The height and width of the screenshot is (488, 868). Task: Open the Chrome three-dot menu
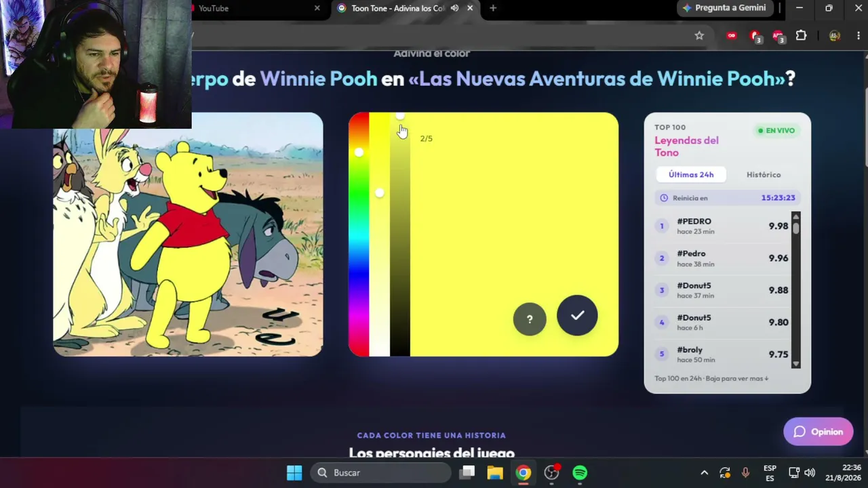[x=859, y=36]
